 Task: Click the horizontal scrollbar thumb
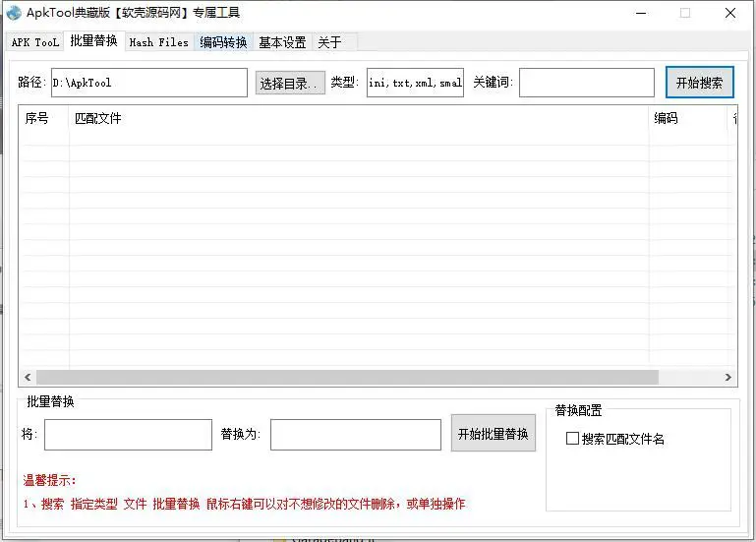coord(348,378)
